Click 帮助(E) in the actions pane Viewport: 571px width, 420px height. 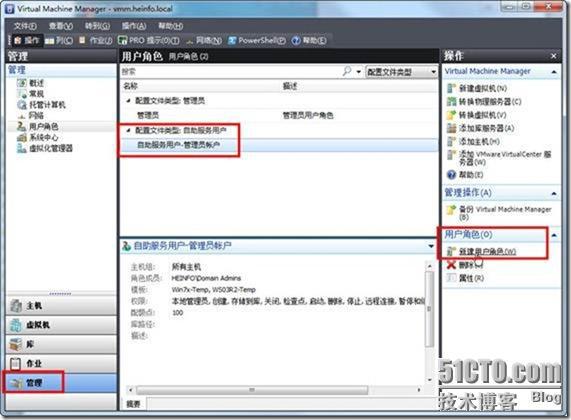[465, 175]
